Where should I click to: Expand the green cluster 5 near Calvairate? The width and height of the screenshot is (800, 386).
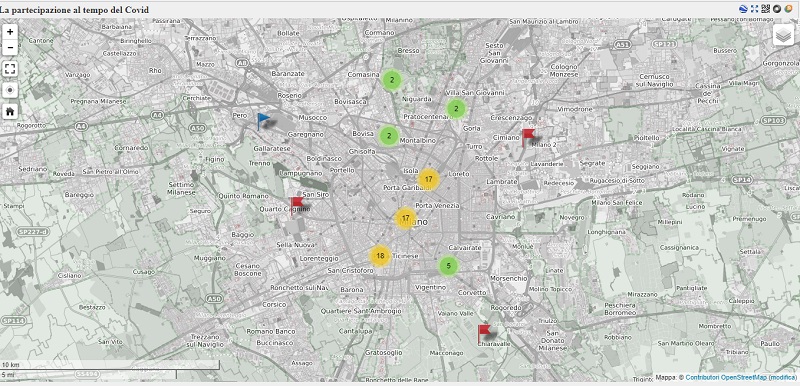point(448,266)
